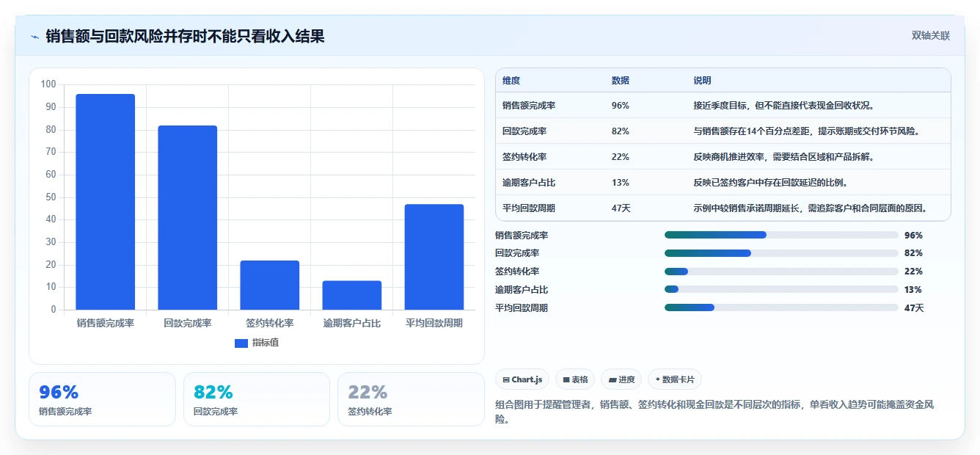
Task: Click the 回款完成率 progress bar
Action: coord(781,253)
